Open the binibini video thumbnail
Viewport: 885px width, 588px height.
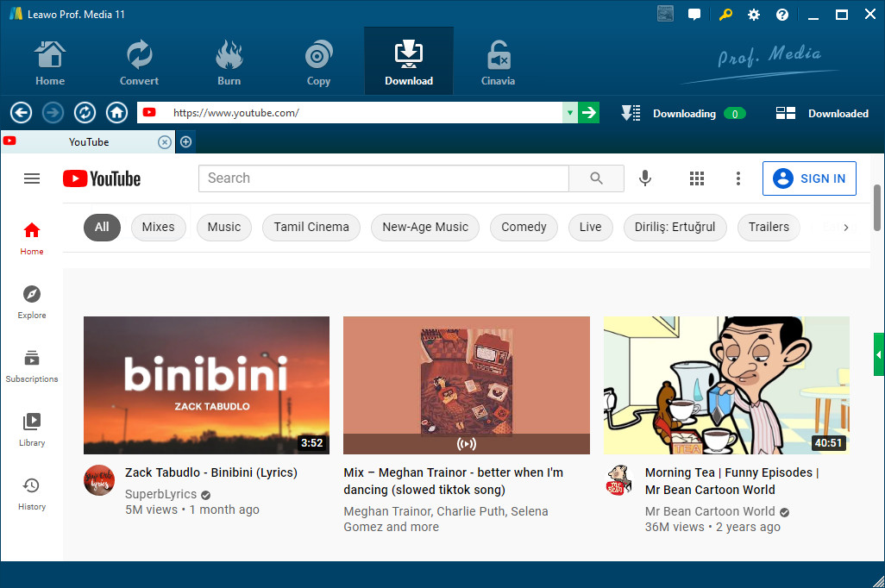tap(206, 385)
